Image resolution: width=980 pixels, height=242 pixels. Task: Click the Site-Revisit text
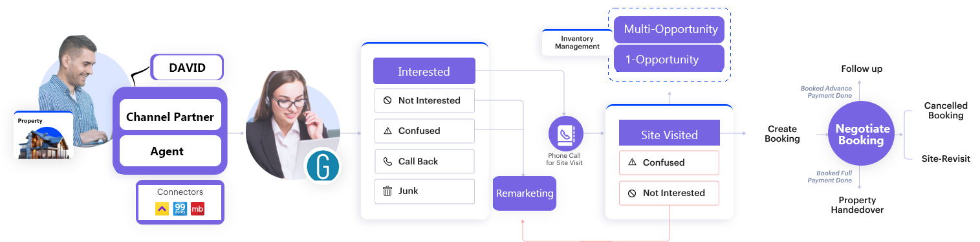(946, 159)
